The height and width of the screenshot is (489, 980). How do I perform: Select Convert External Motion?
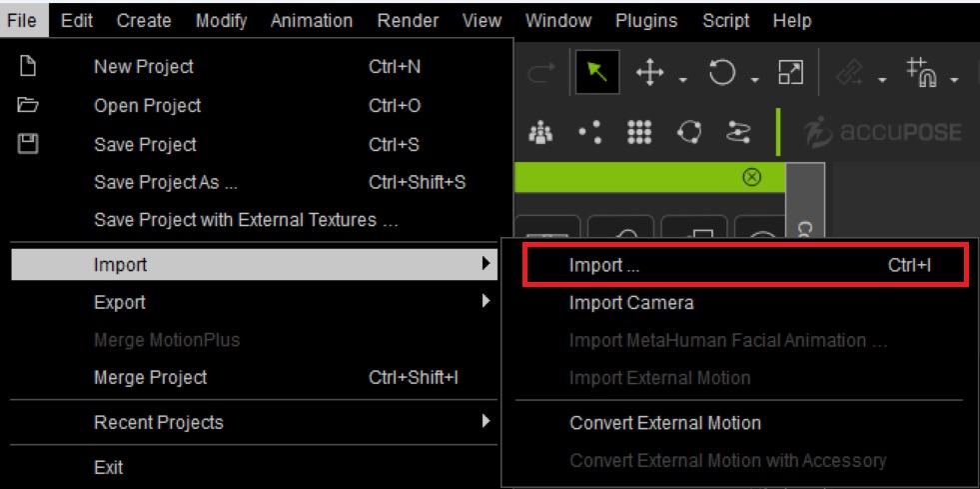click(x=665, y=423)
